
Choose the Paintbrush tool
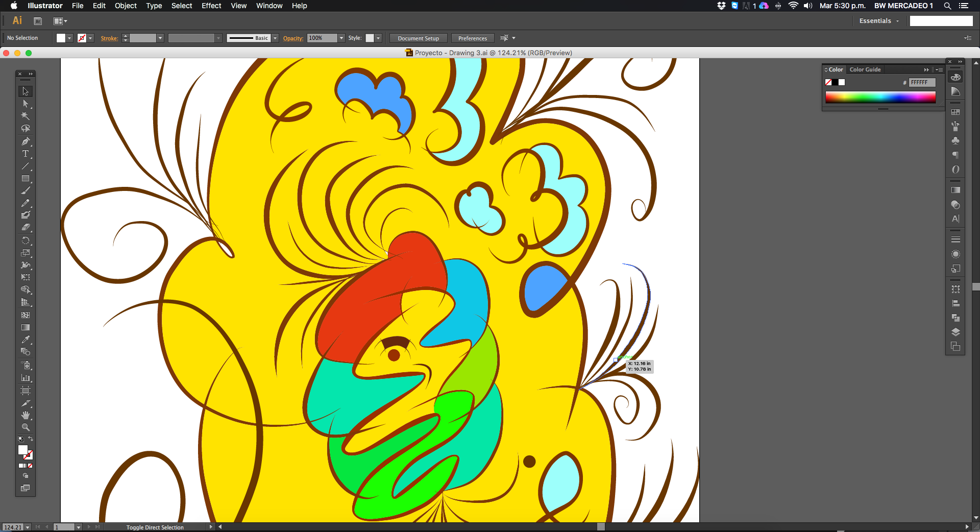pyautogui.click(x=25, y=191)
